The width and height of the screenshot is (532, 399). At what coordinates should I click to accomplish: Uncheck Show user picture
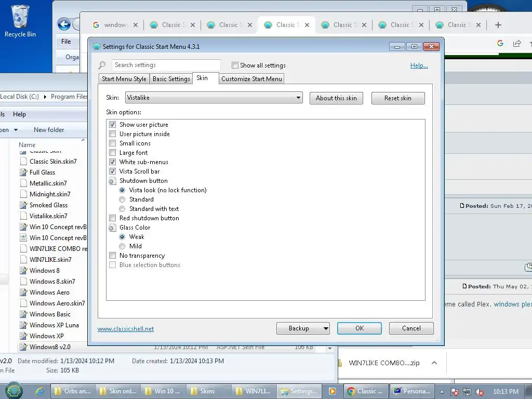pos(112,125)
